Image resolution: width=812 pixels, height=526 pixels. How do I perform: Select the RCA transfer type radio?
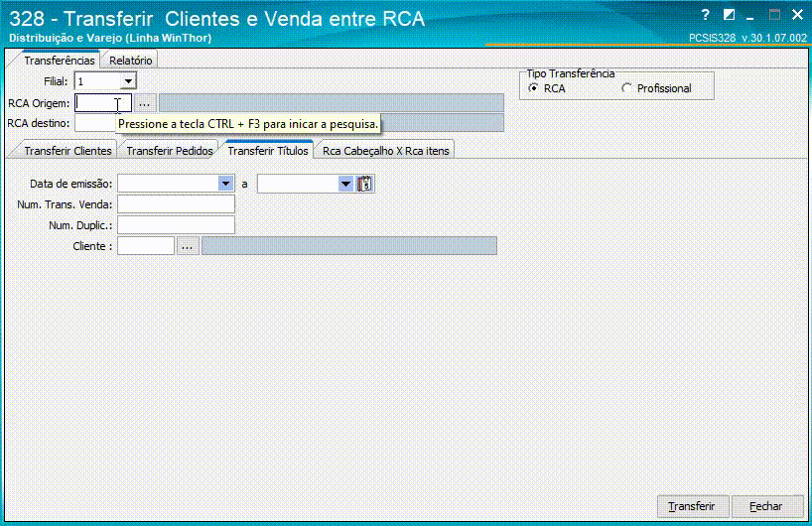(533, 88)
